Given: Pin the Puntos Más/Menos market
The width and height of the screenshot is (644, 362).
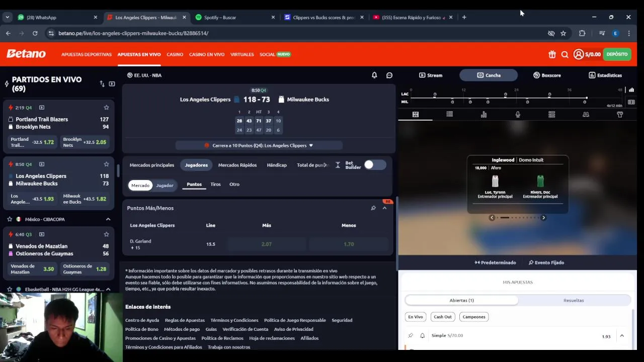Looking at the screenshot, I should (x=373, y=208).
